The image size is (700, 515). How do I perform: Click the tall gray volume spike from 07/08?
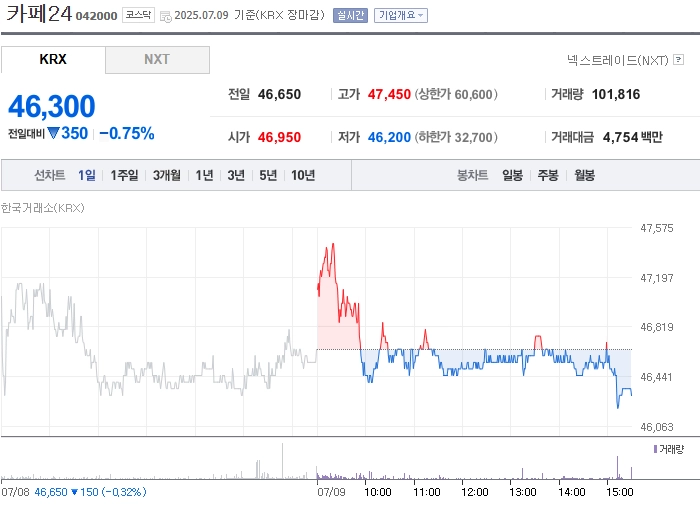282,461
